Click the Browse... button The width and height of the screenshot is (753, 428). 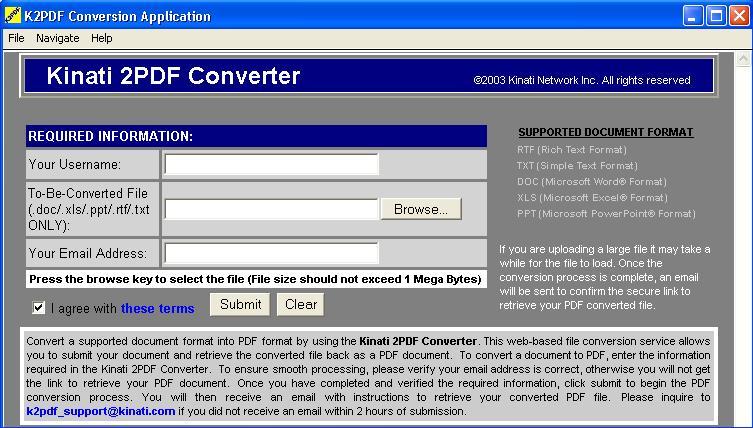coord(421,209)
